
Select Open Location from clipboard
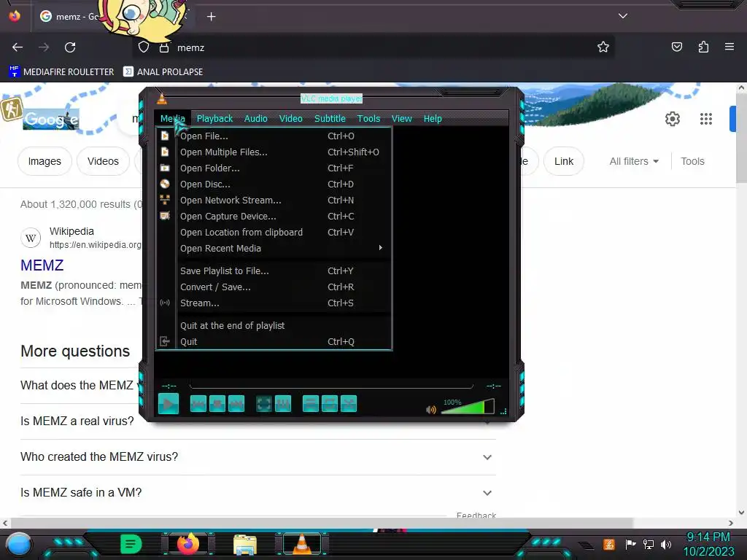(x=274, y=233)
